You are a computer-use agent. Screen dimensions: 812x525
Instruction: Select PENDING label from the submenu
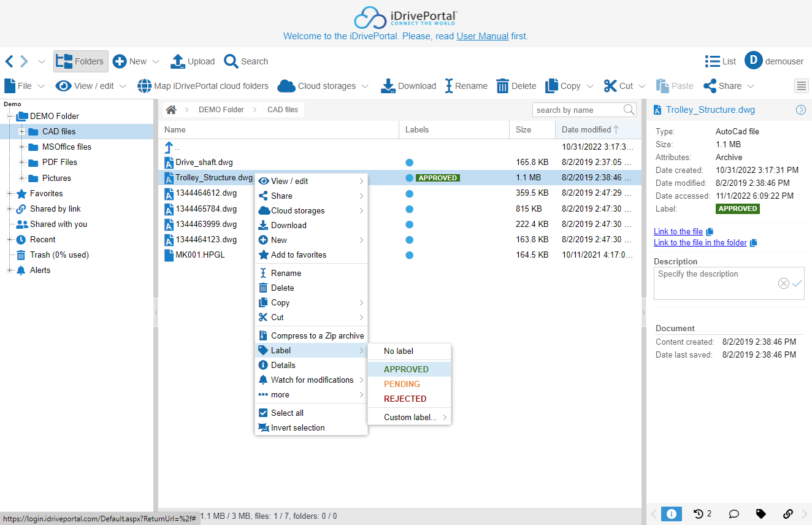402,384
